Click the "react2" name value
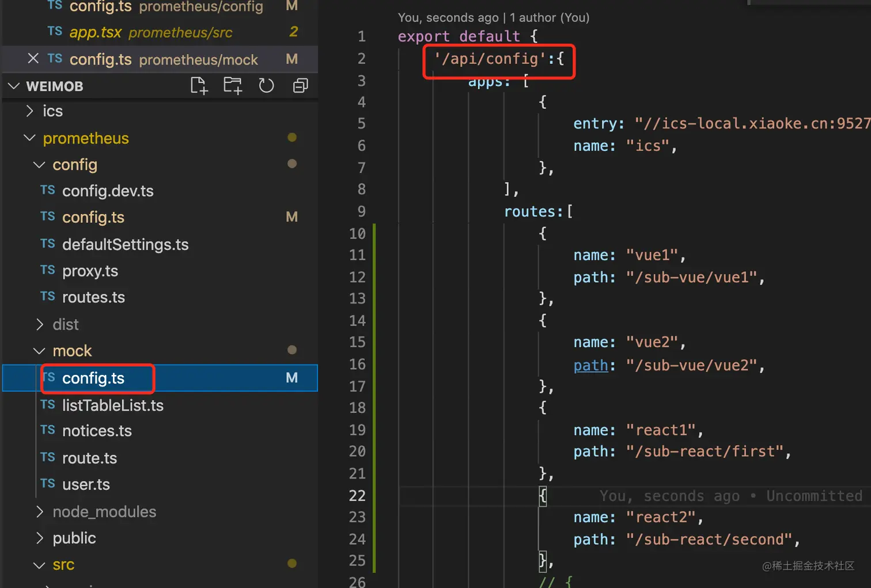The height and width of the screenshot is (588, 871). point(661,517)
